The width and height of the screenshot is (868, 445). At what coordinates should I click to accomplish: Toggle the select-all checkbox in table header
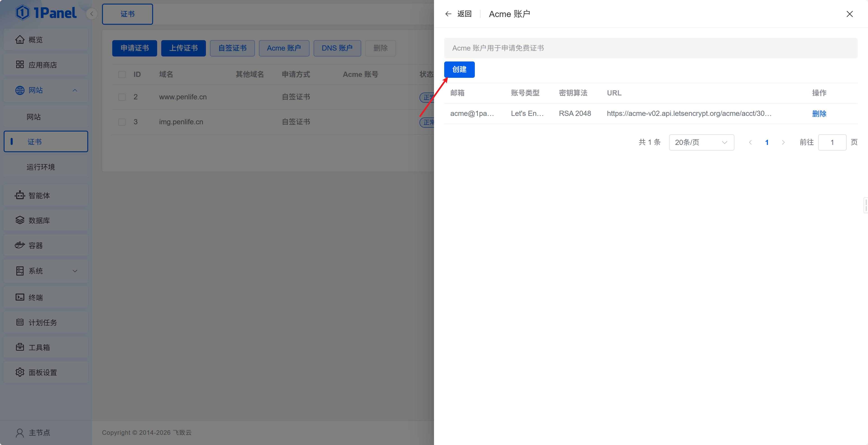122,74
